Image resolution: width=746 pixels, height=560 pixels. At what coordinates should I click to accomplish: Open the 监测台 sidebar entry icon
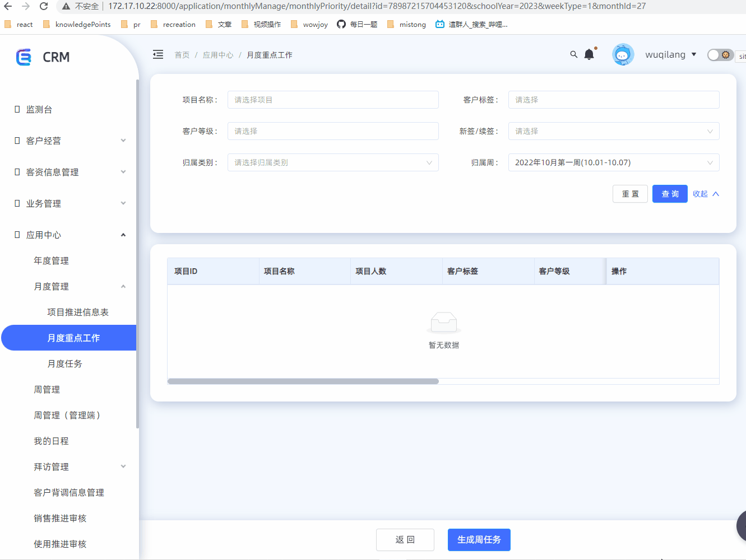tap(16, 109)
